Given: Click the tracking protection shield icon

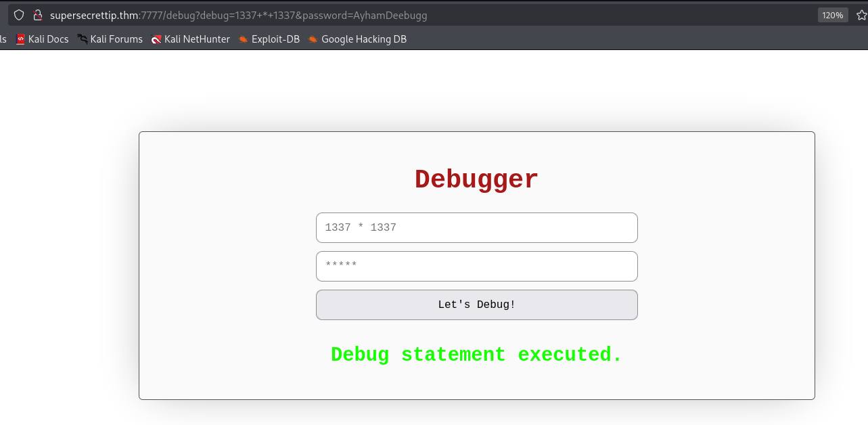Looking at the screenshot, I should pos(19,14).
